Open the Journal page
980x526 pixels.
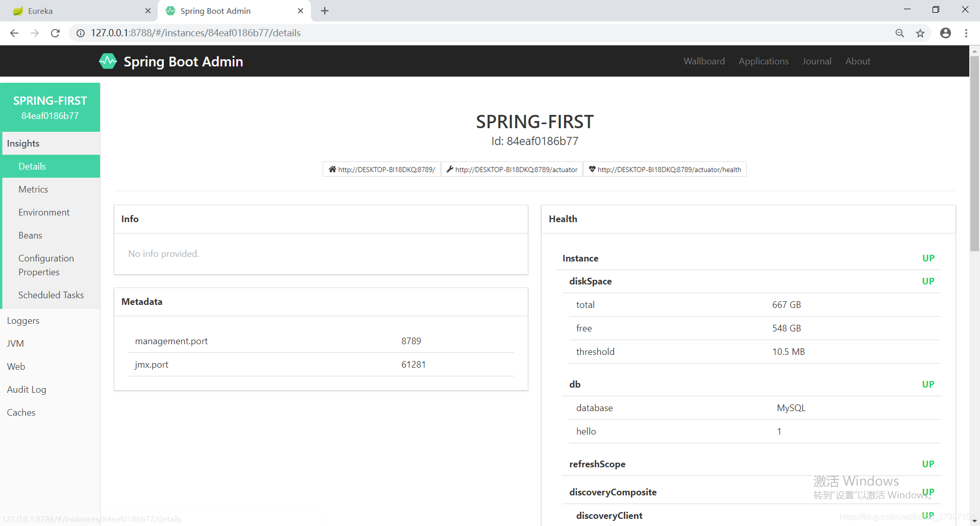pos(817,61)
